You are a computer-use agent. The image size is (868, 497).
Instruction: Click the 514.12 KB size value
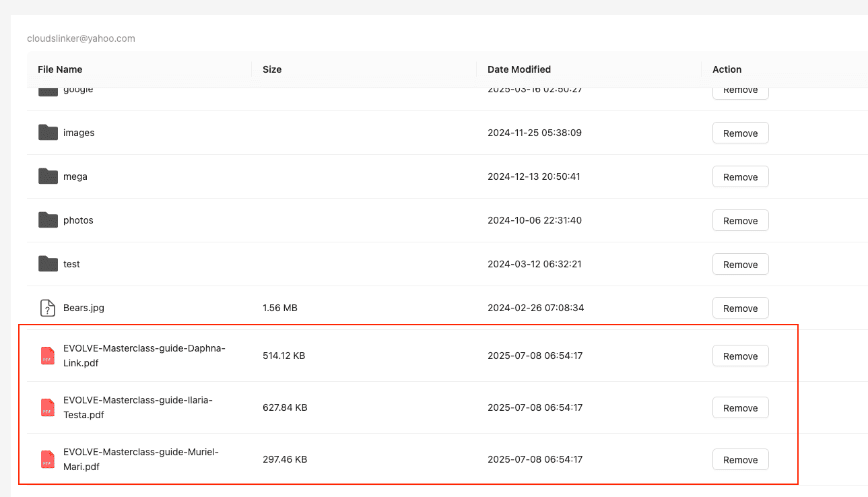(284, 356)
